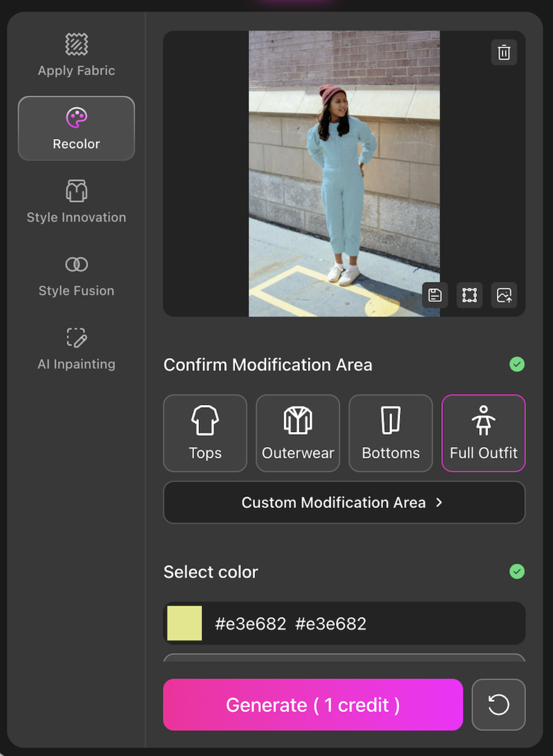Click the green check beside Select color
This screenshot has width=553, height=756.
[x=517, y=571]
